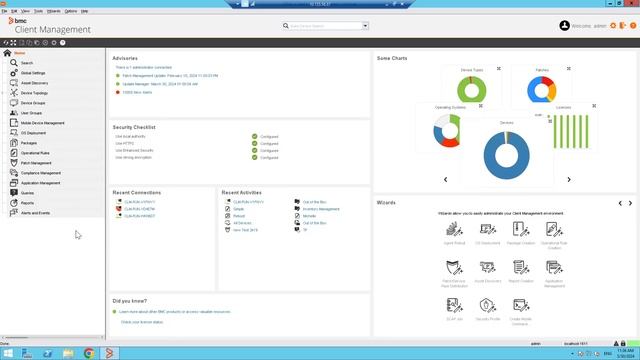640x360 pixels.
Task: Open the View menu
Action: tap(25, 11)
